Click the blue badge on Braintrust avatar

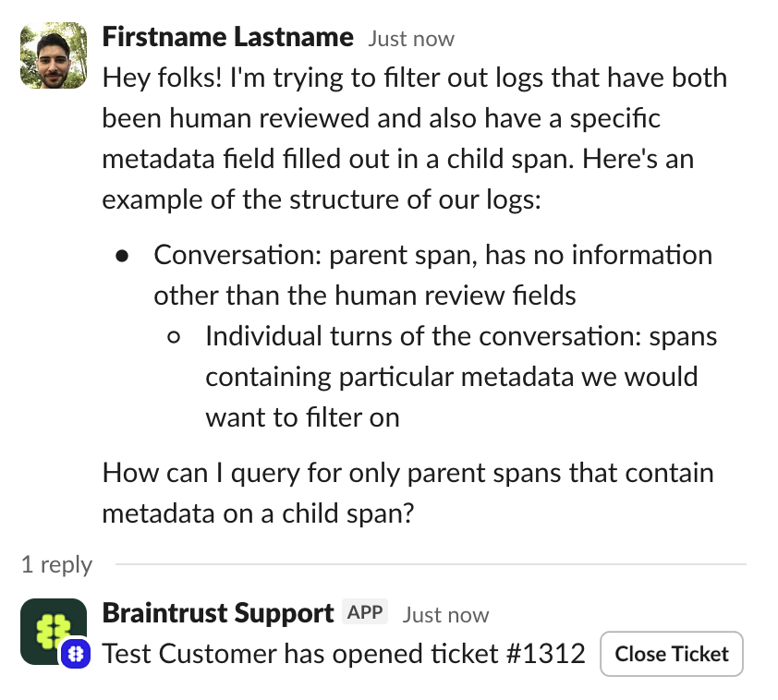click(x=76, y=655)
